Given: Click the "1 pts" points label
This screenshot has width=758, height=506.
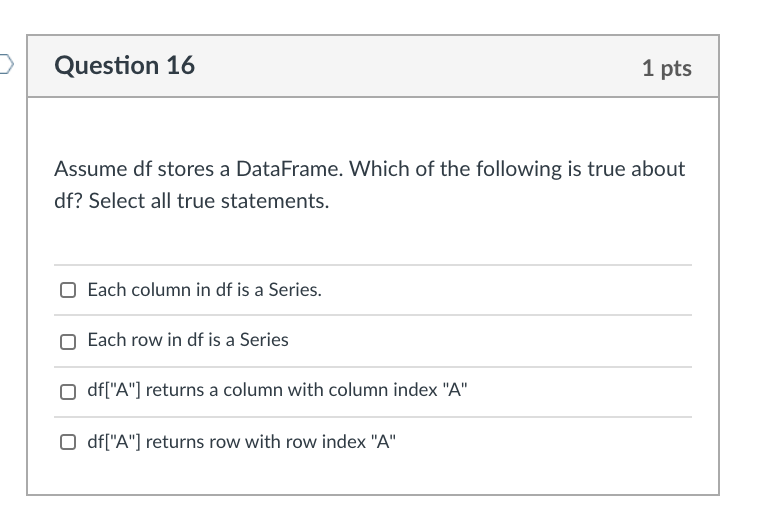Looking at the screenshot, I should click(666, 68).
